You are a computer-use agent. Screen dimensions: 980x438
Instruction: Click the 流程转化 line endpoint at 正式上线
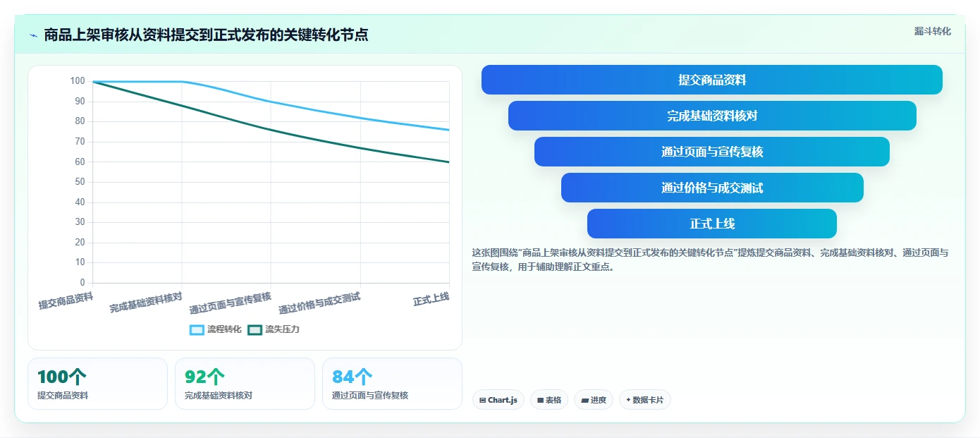pyautogui.click(x=449, y=130)
